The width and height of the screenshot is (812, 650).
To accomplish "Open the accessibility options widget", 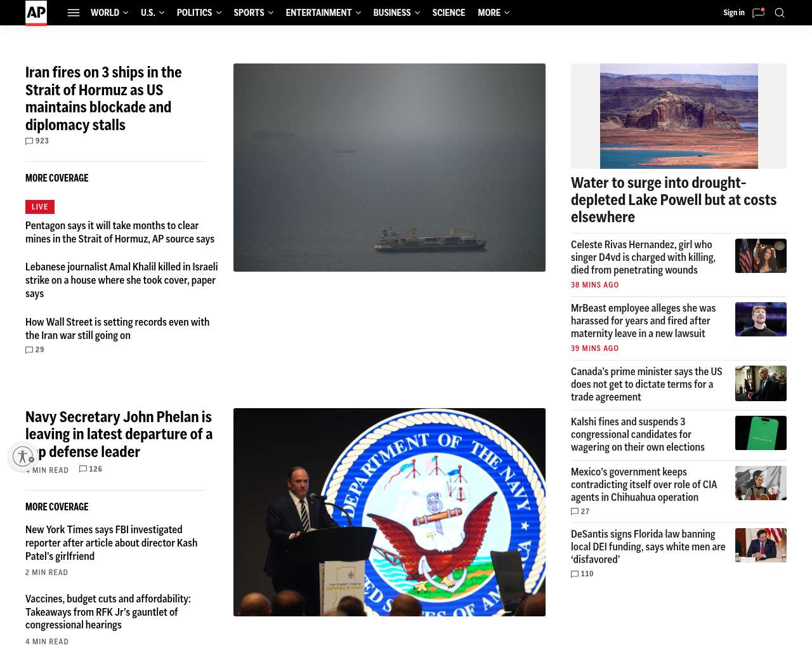I will [x=23, y=456].
